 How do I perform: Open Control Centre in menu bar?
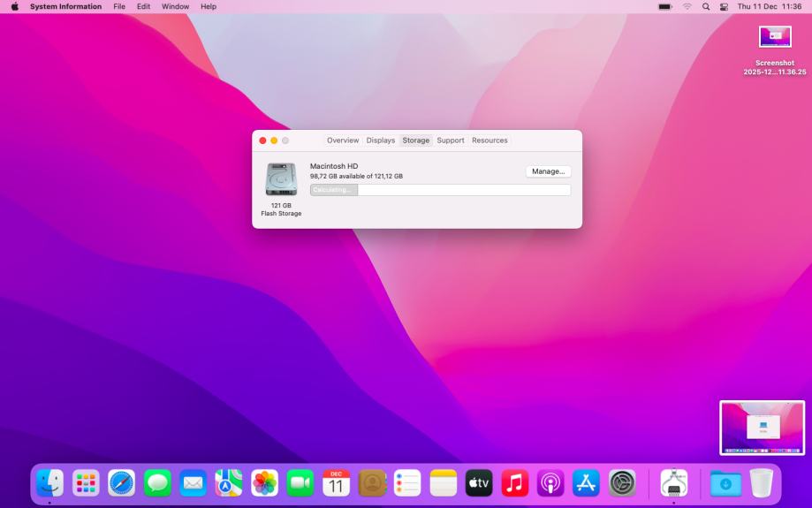coord(724,7)
